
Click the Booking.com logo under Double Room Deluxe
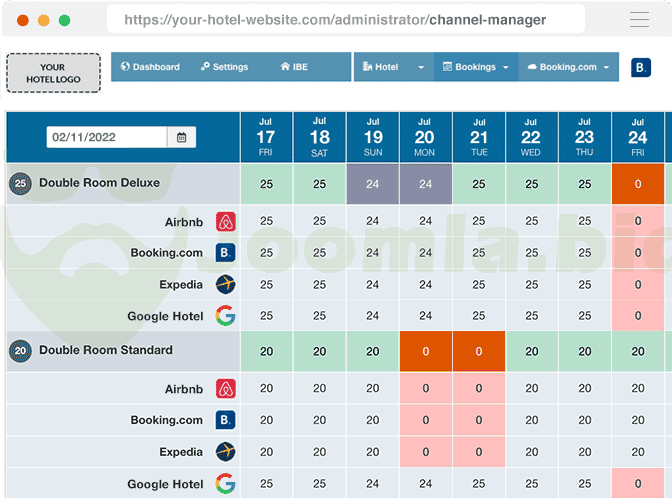point(225,253)
